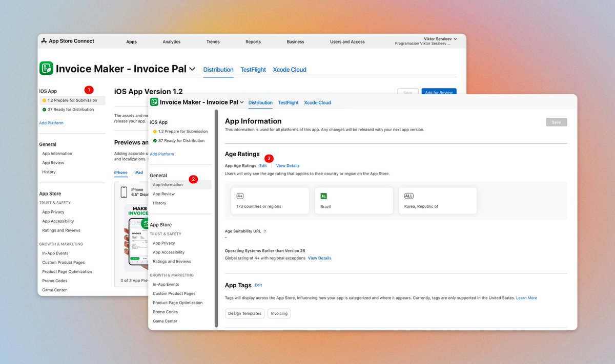Click Add for Review button in back window

439,93
